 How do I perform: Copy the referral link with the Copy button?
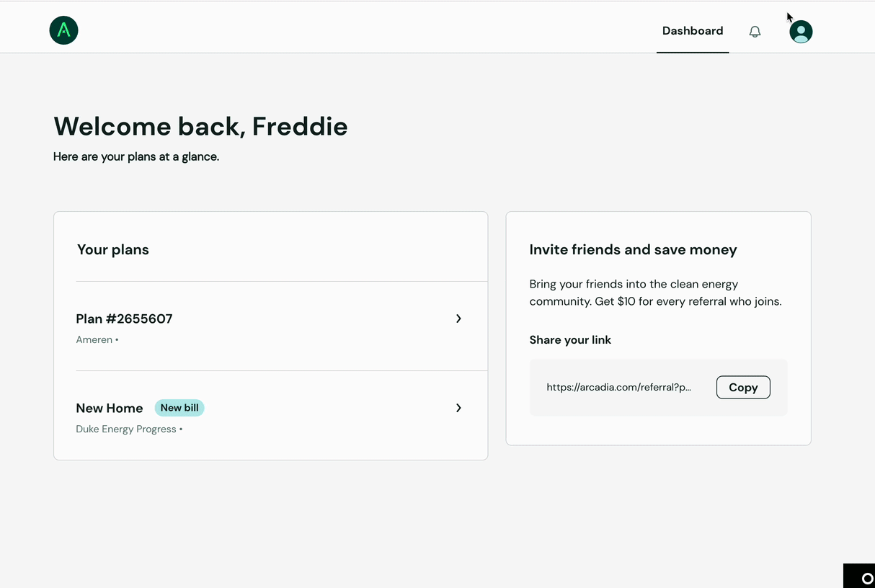(x=743, y=387)
